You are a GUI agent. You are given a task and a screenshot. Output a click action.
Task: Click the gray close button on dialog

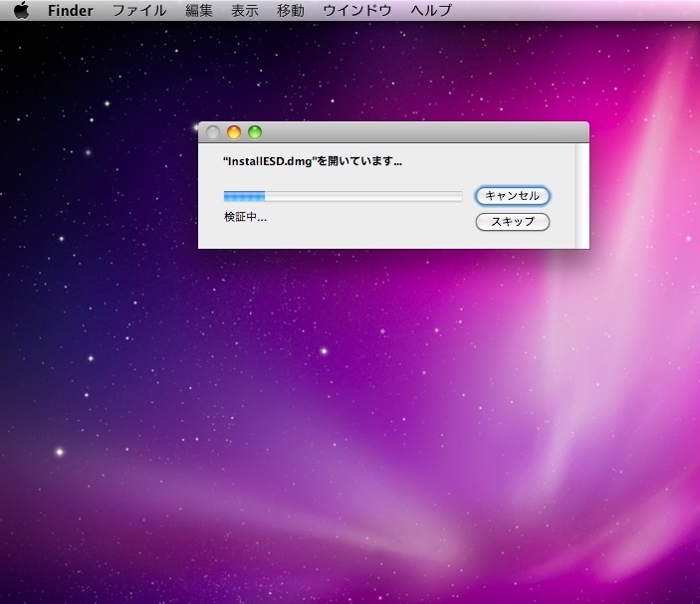coord(213,132)
